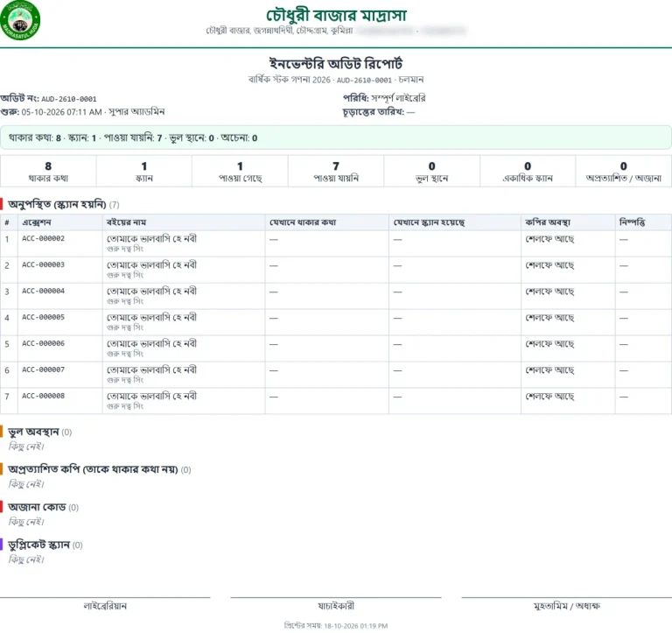The height and width of the screenshot is (633, 672).
Task: Click the header title চৌধুরী বাজার মাদ্রাসা
Action: tap(336, 16)
